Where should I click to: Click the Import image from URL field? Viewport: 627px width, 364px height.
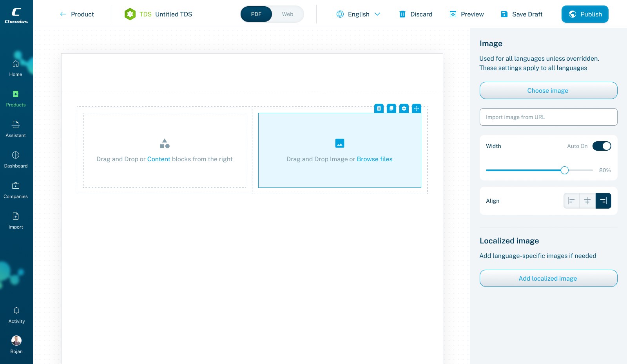click(x=549, y=117)
